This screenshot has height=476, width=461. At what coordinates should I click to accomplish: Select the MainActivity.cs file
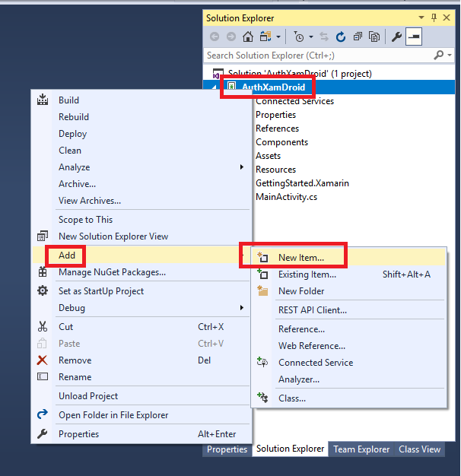click(286, 197)
